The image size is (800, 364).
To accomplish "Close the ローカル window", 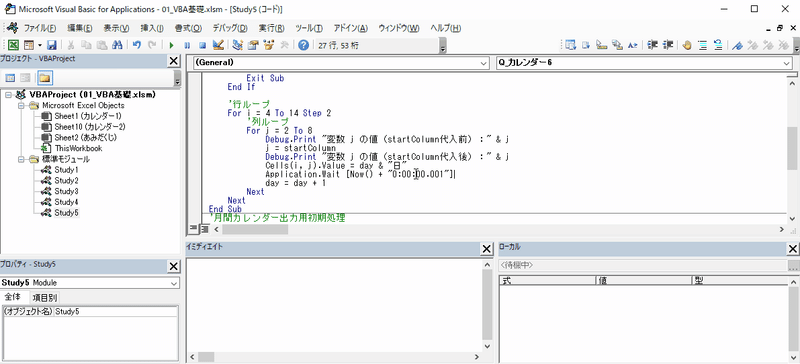I will pyautogui.click(x=793, y=249).
